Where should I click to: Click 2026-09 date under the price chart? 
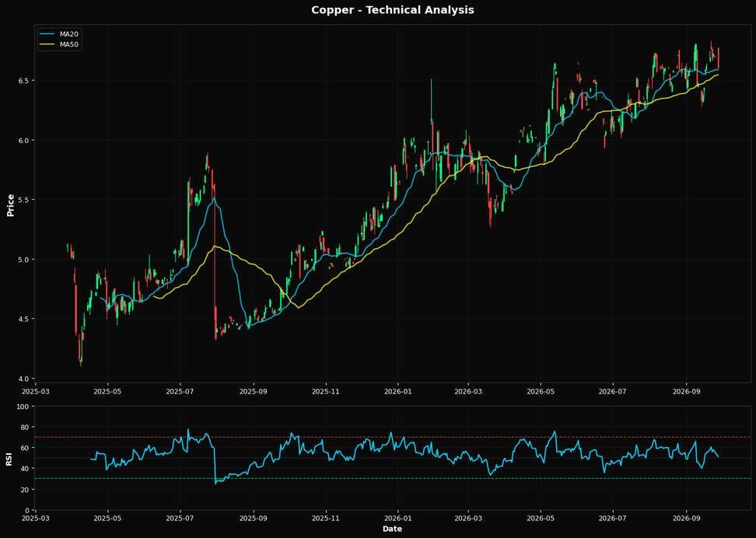(x=686, y=392)
